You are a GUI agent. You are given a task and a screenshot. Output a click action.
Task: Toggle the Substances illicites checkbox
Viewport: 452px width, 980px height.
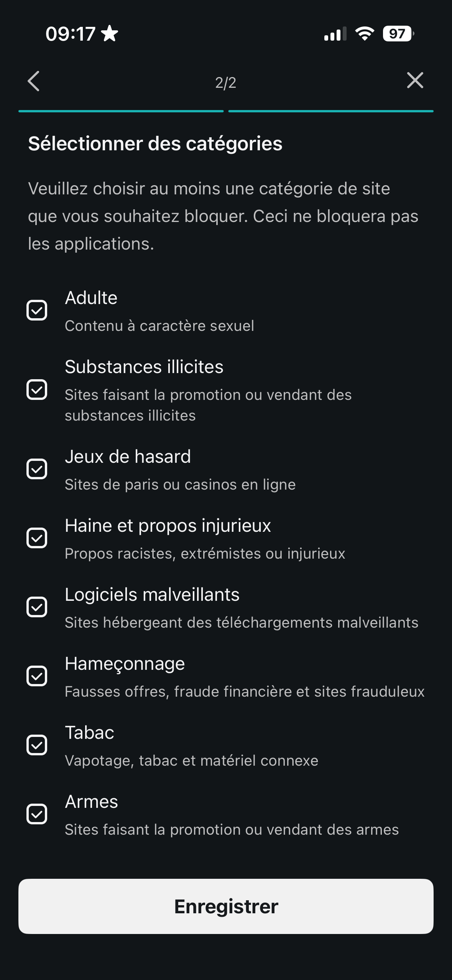click(37, 390)
